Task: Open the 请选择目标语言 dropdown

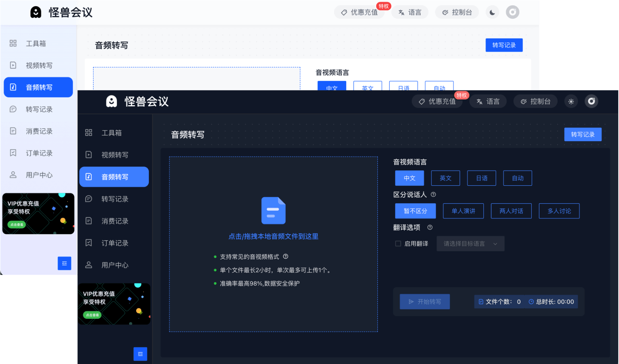Action: 470,243
